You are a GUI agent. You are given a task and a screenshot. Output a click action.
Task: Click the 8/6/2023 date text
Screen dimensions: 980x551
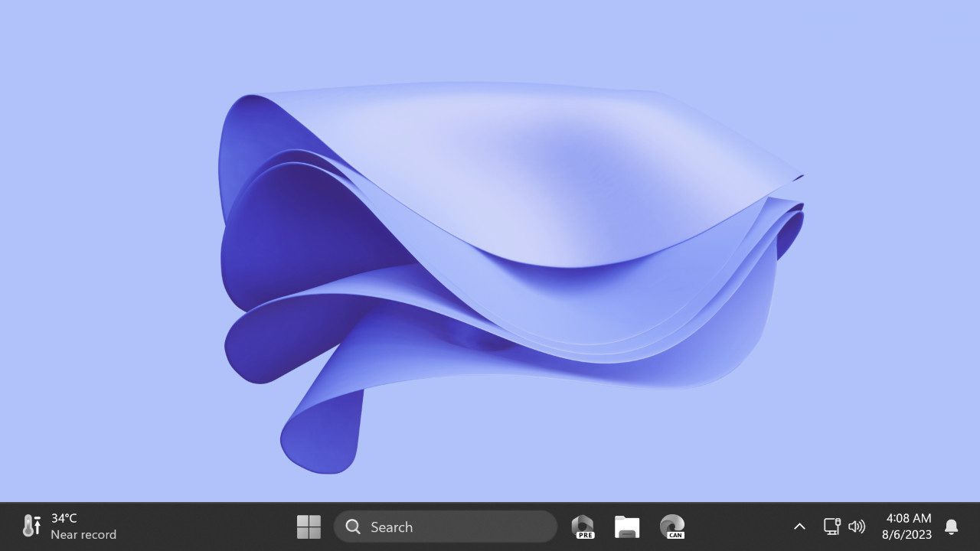coord(906,535)
